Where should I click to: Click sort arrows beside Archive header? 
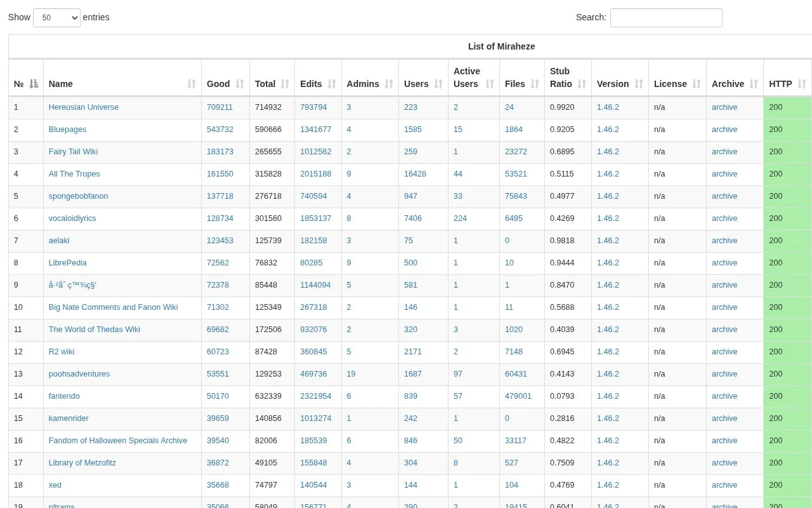pyautogui.click(x=754, y=84)
